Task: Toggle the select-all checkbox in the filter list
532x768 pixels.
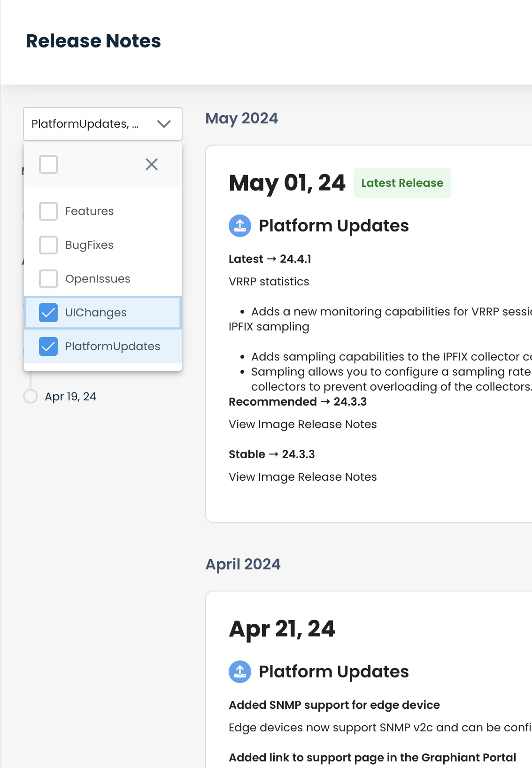Action: [x=48, y=164]
